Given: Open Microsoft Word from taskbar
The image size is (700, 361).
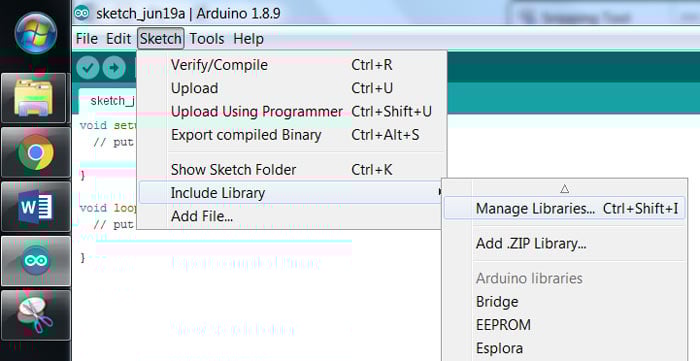Looking at the screenshot, I should 36,207.
